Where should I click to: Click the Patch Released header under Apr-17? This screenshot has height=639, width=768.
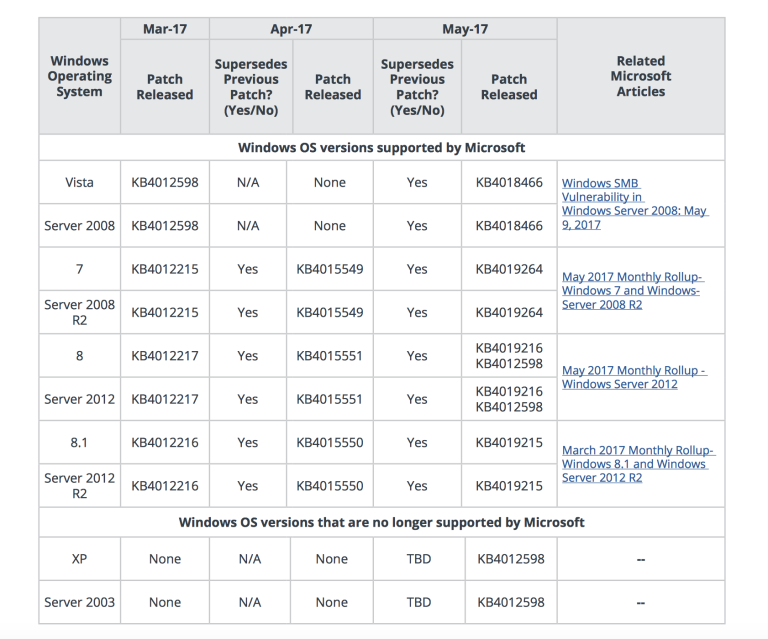pyautogui.click(x=333, y=87)
